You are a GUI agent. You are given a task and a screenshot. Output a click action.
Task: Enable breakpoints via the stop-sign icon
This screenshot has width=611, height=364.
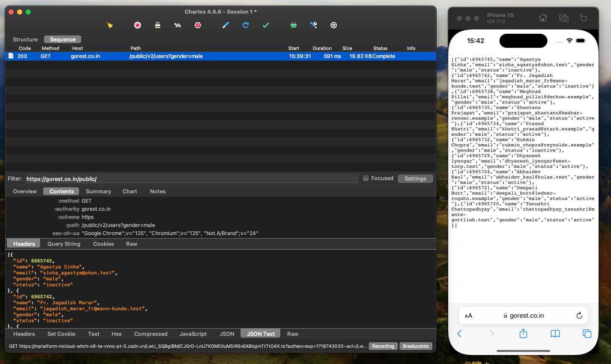(197, 25)
